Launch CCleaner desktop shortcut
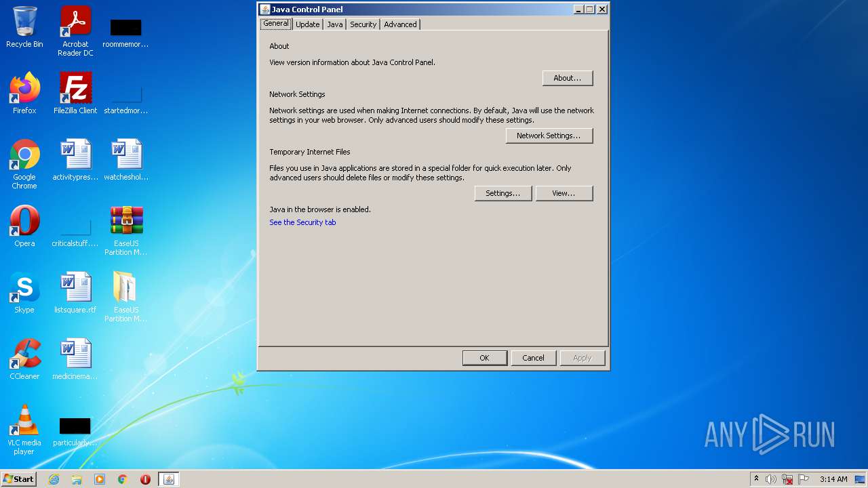 click(24, 359)
